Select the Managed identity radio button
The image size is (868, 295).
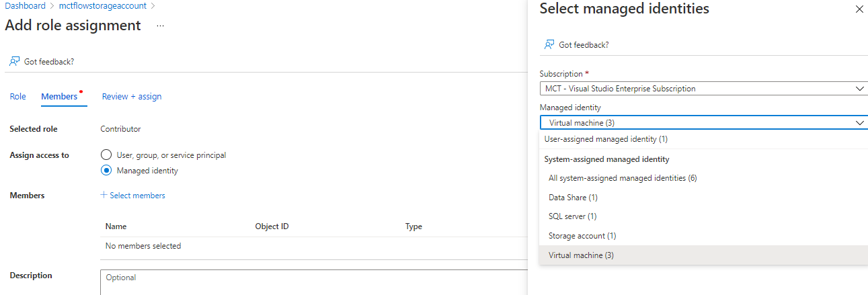(106, 171)
